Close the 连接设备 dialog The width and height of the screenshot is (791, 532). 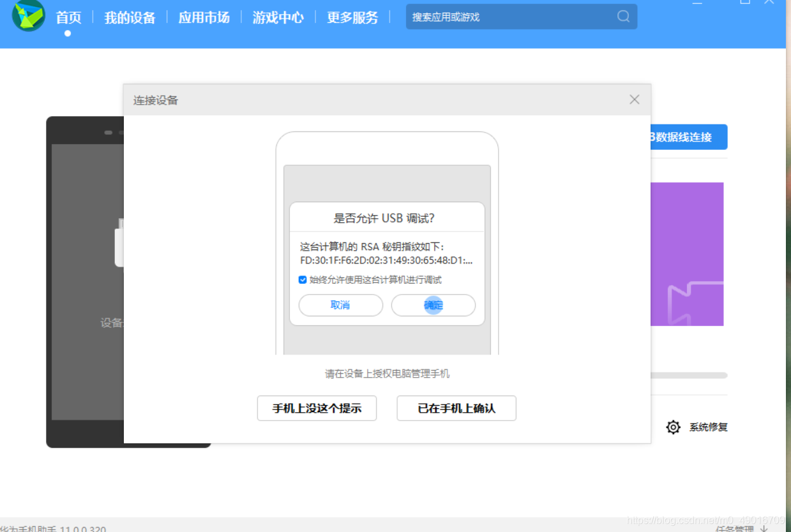tap(634, 100)
